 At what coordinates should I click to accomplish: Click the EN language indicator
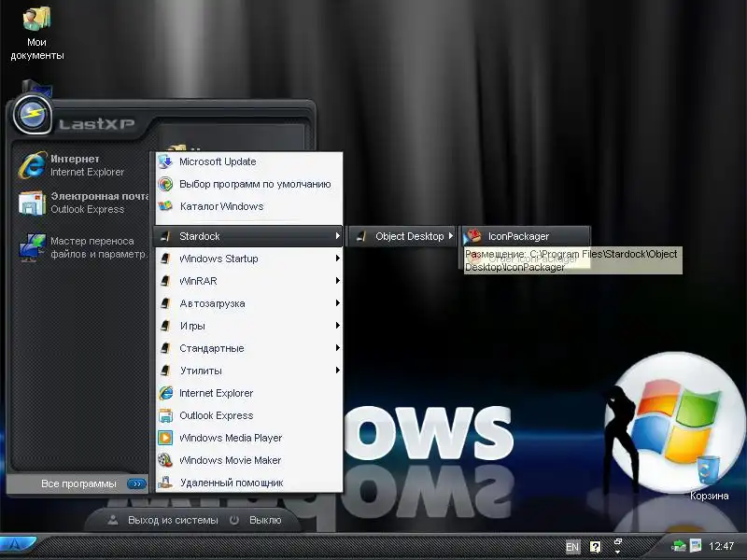coord(572,547)
